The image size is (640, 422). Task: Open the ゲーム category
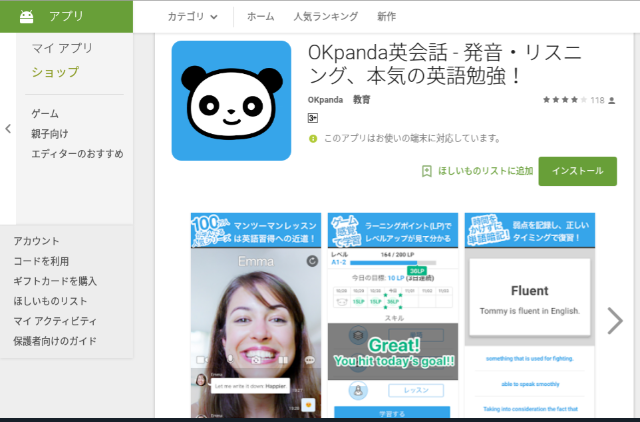[45, 113]
